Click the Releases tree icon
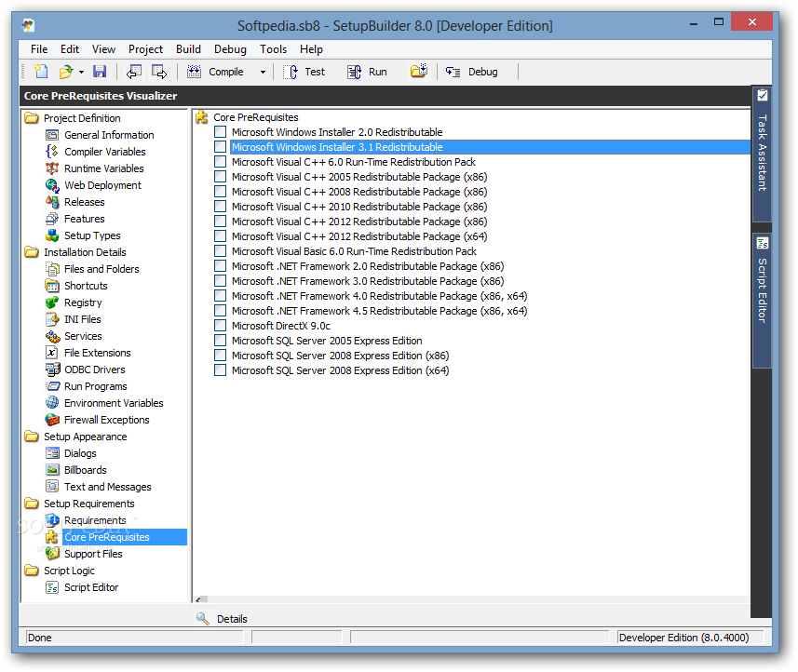 52,202
